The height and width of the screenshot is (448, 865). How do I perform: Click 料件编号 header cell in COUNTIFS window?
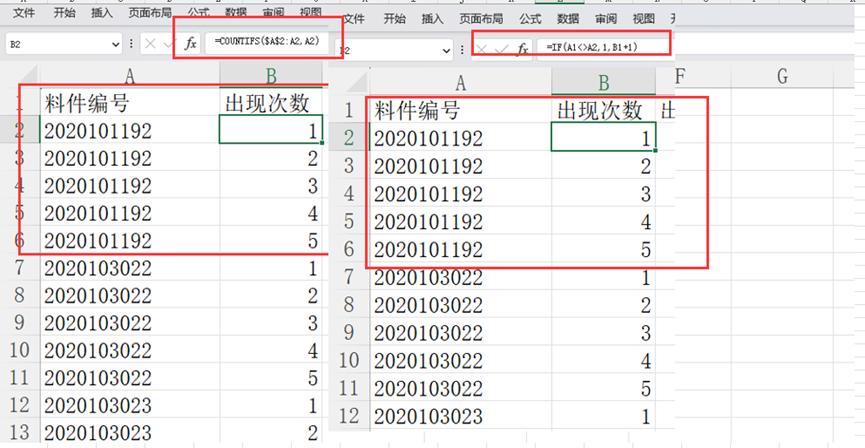coord(130,103)
